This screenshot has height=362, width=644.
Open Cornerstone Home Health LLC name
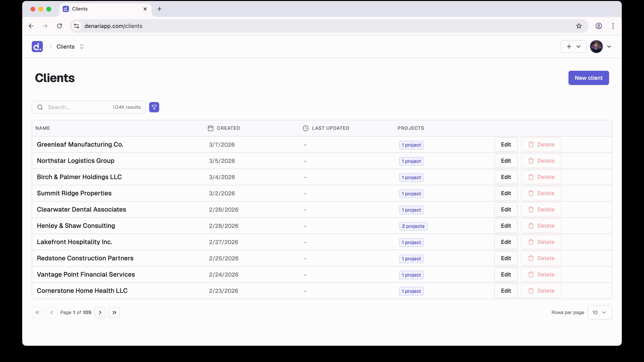point(82,291)
